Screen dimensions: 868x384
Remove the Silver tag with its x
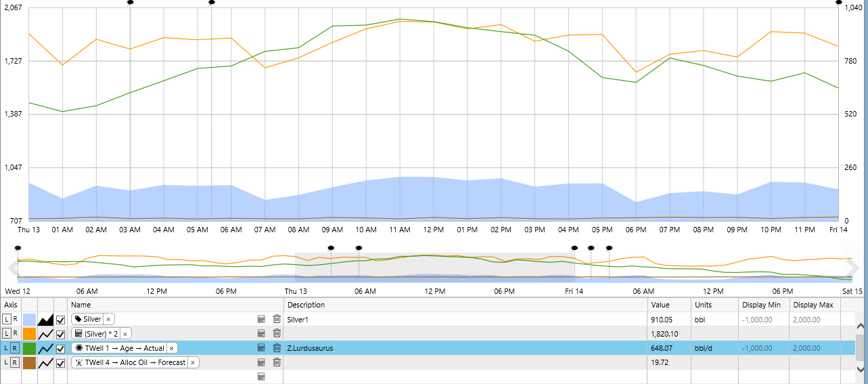coord(108,319)
